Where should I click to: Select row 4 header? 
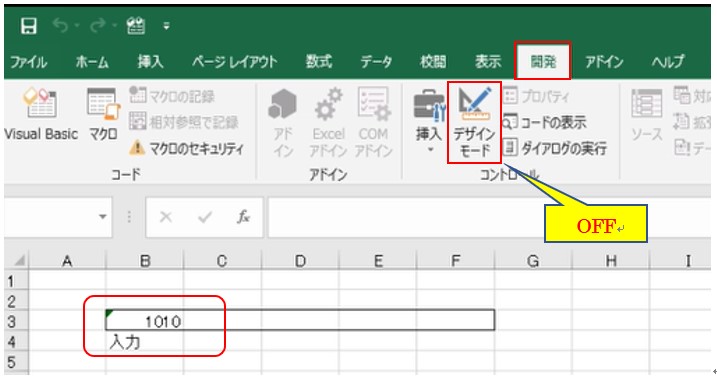[x=16, y=342]
